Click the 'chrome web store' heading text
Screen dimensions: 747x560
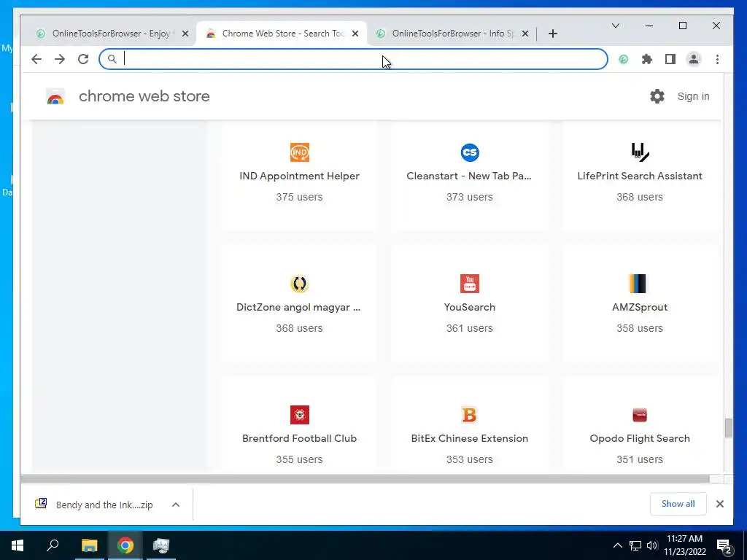144,96
